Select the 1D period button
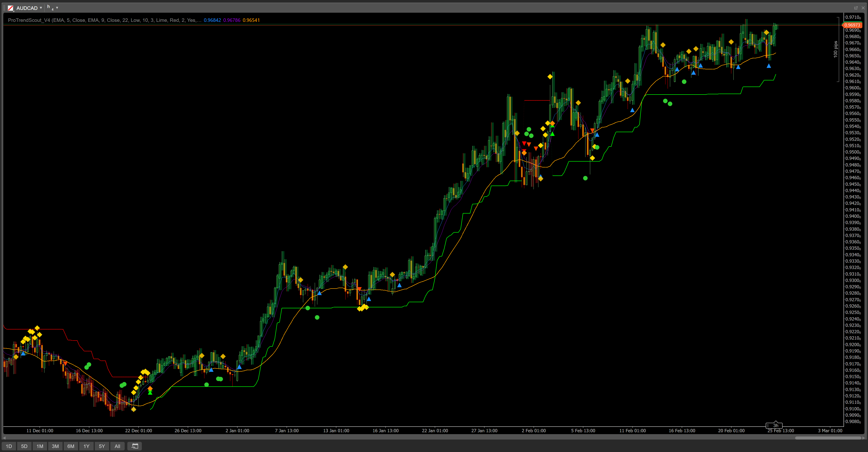This screenshot has height=452, width=868. click(9, 446)
